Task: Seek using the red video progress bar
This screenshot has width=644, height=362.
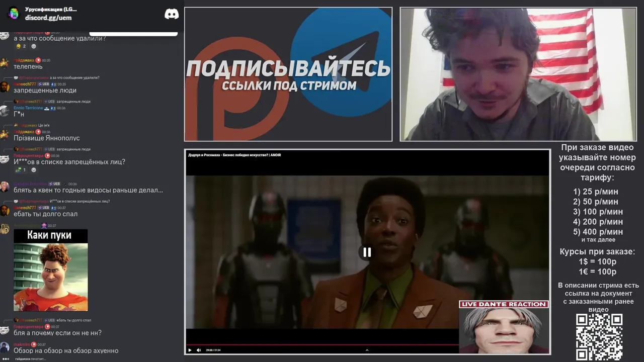Action: tap(322, 345)
